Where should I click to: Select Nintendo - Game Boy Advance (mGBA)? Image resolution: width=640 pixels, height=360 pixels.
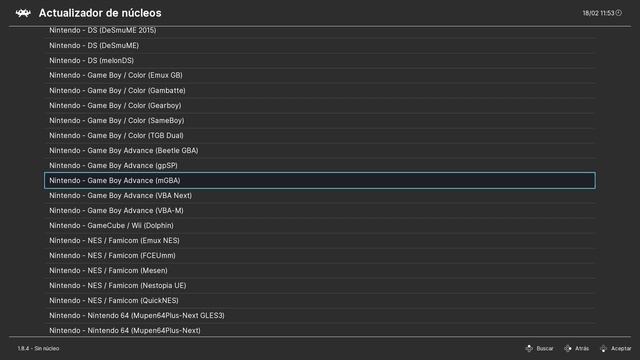tap(320, 180)
